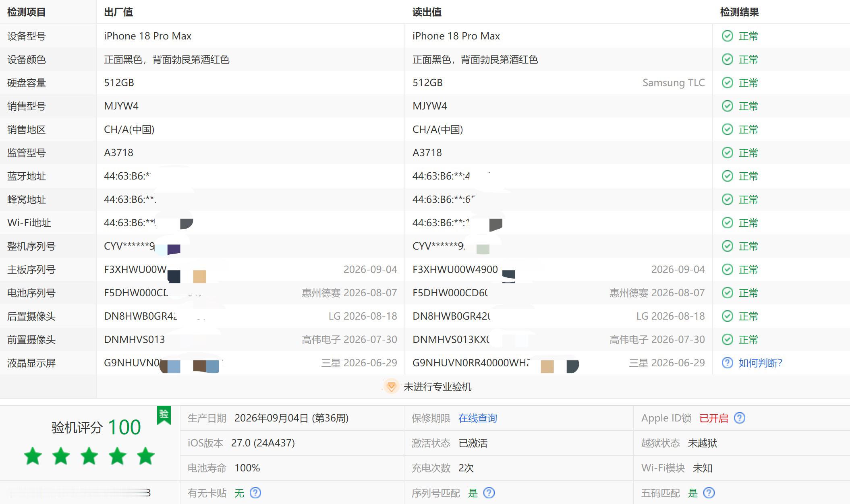
Task: Click the 生产日期 2026年09月04日 value
Action: 291,418
